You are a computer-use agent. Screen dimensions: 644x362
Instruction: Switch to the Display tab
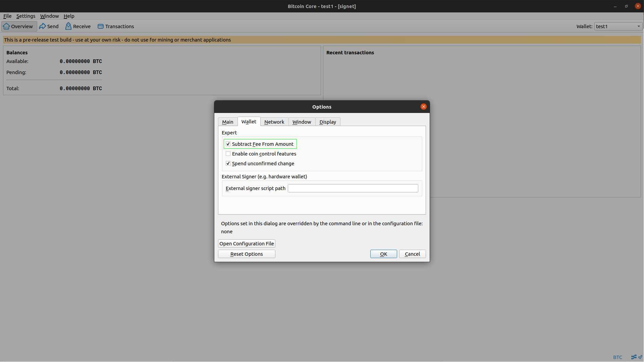click(x=327, y=122)
